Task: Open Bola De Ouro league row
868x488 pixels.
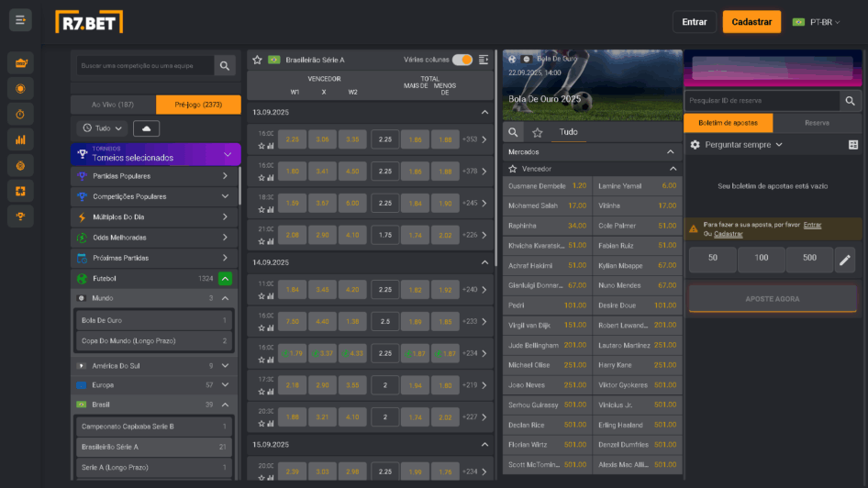Action: 154,320
